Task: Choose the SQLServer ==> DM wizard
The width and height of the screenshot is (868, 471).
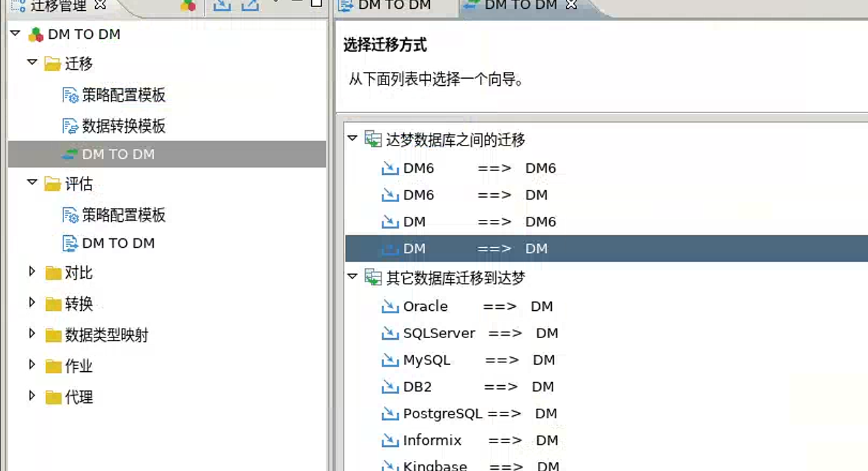Action: [x=470, y=333]
